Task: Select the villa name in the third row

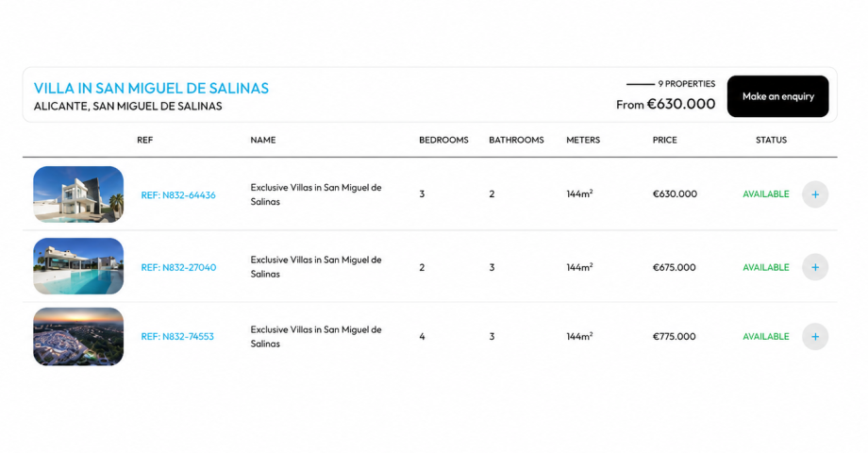Action: tap(315, 337)
